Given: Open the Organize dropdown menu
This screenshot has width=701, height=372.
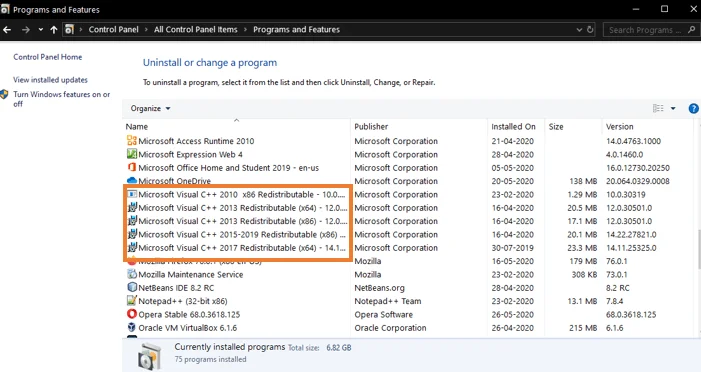Looking at the screenshot, I should [x=150, y=108].
